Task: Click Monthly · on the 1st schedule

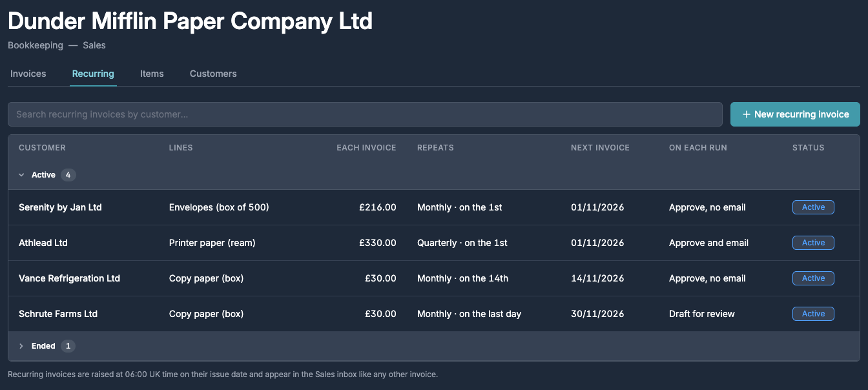Action: pyautogui.click(x=460, y=207)
